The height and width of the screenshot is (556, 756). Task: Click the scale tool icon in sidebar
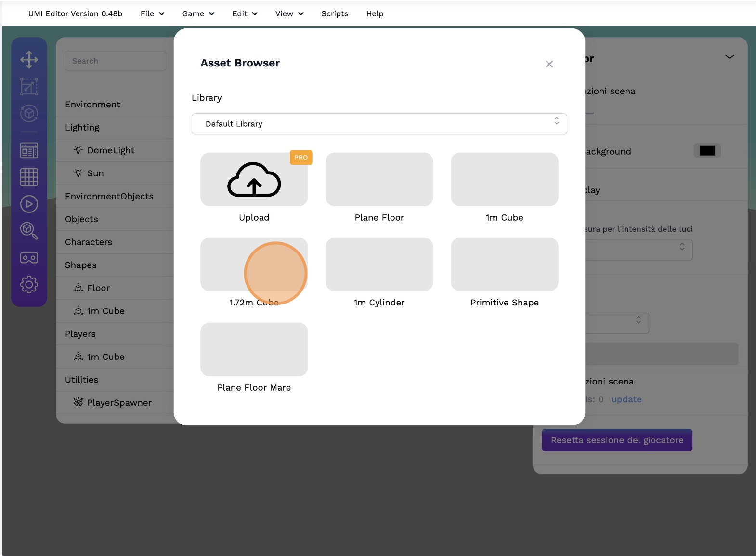29,87
